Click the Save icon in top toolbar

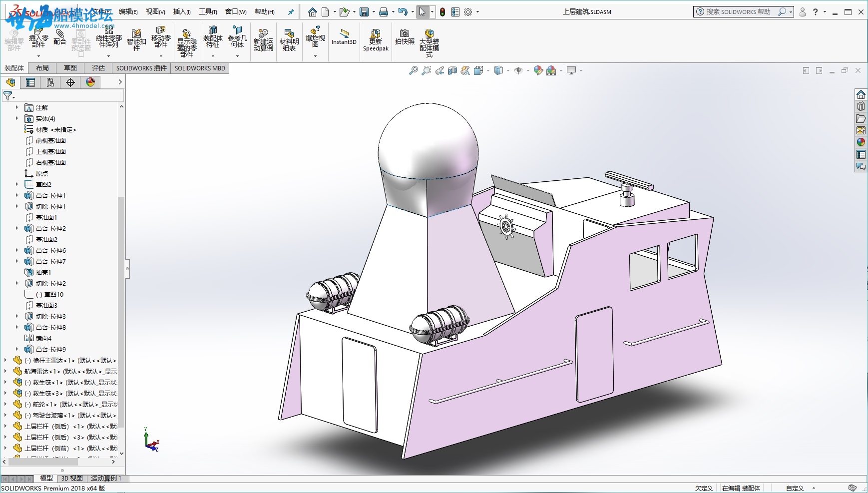364,11
